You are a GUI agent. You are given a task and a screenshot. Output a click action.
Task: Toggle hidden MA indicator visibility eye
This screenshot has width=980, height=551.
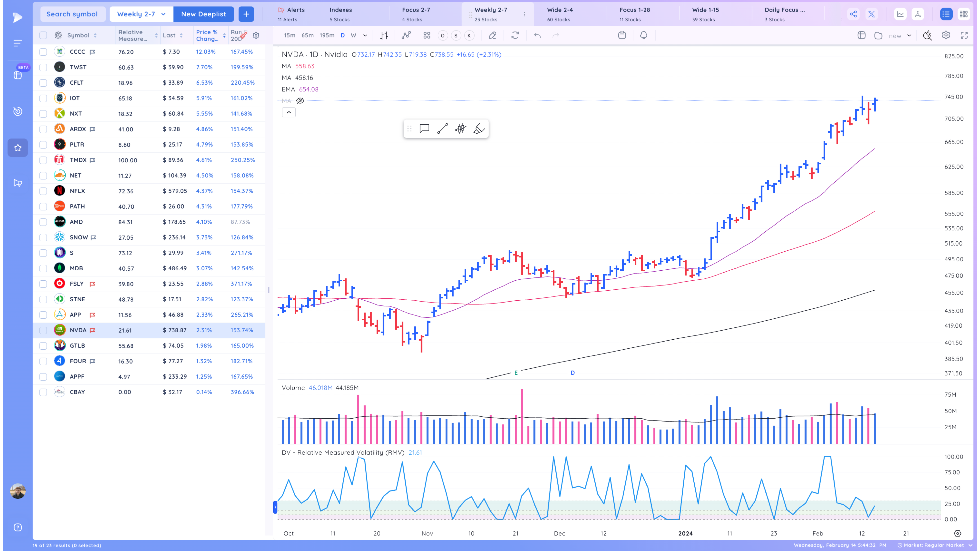click(x=300, y=101)
